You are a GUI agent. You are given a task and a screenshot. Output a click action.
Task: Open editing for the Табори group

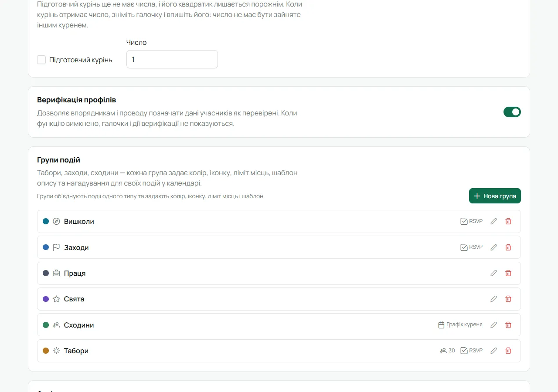pos(493,351)
